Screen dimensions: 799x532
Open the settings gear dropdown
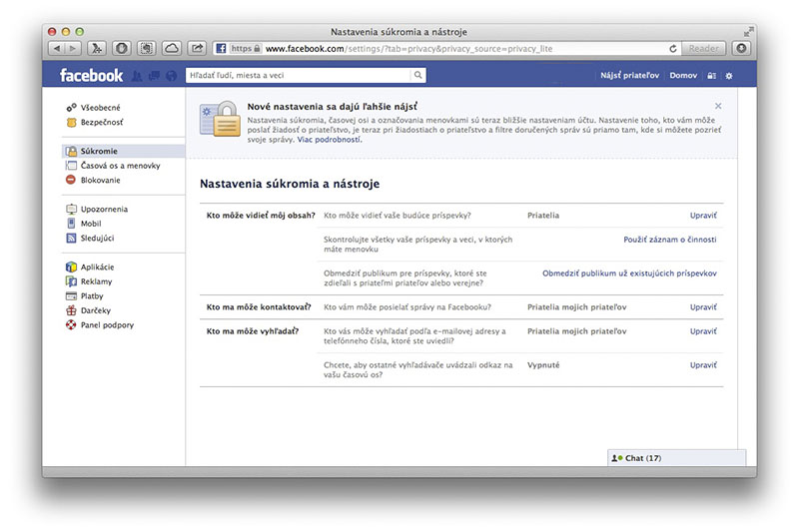729,75
